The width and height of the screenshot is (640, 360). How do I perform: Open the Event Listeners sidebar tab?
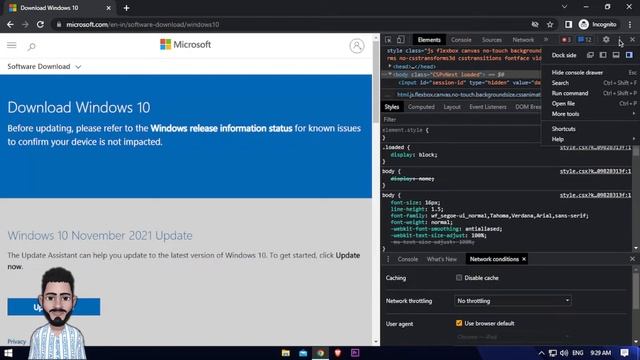coord(488,107)
